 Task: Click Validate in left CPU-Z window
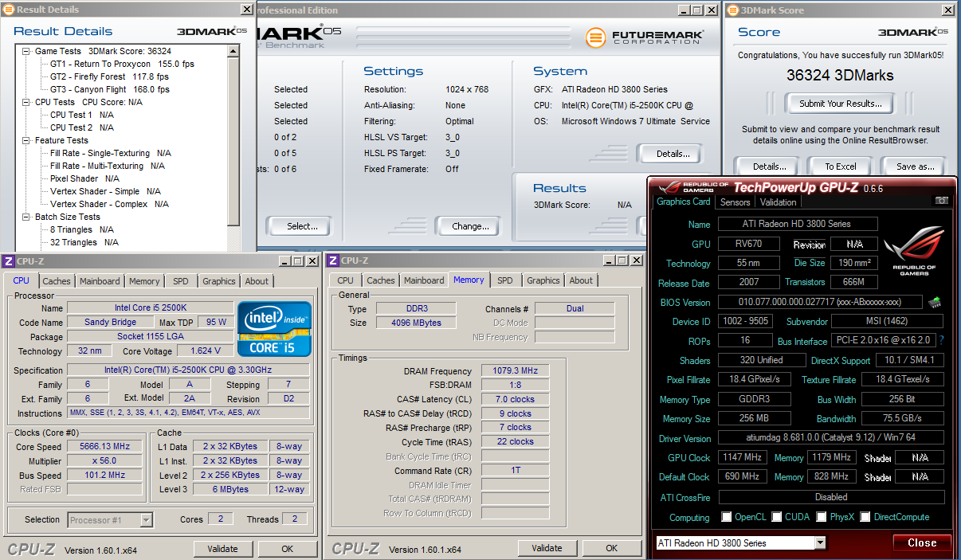tap(222, 549)
